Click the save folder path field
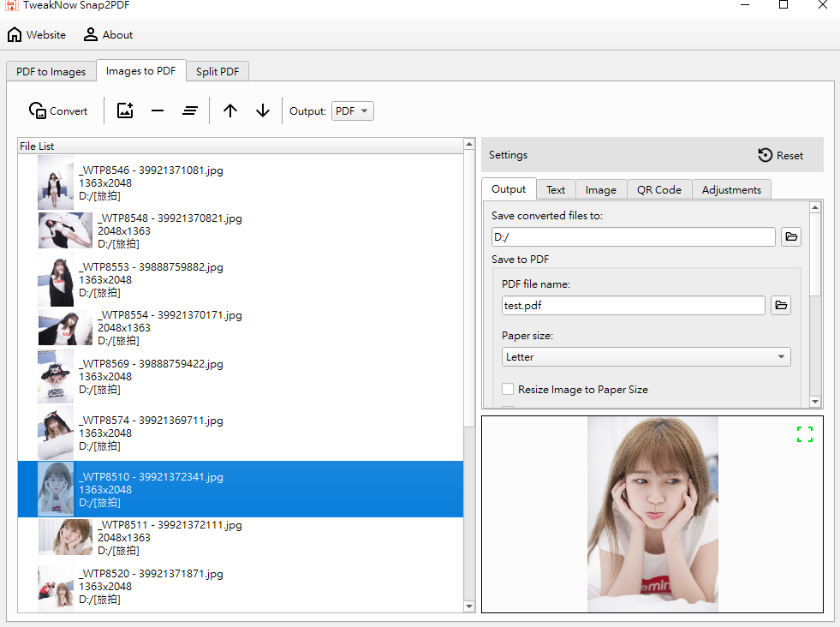840x627 pixels. coord(634,237)
